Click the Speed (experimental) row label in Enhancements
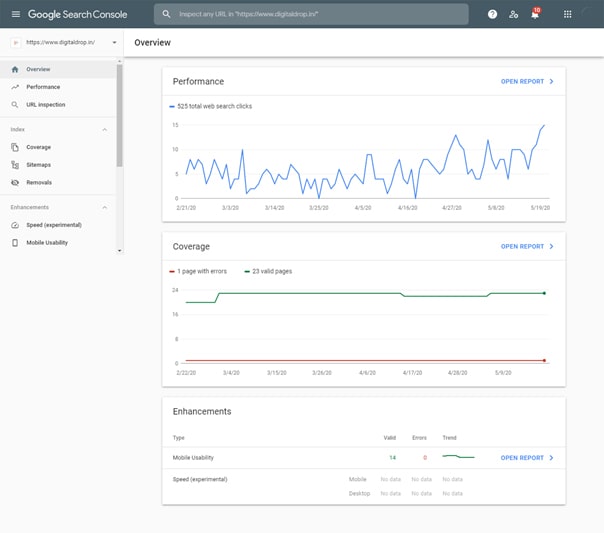604x533 pixels. pos(200,479)
